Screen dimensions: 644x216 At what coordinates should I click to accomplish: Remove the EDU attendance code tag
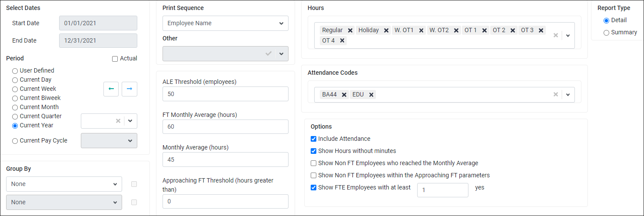click(372, 95)
